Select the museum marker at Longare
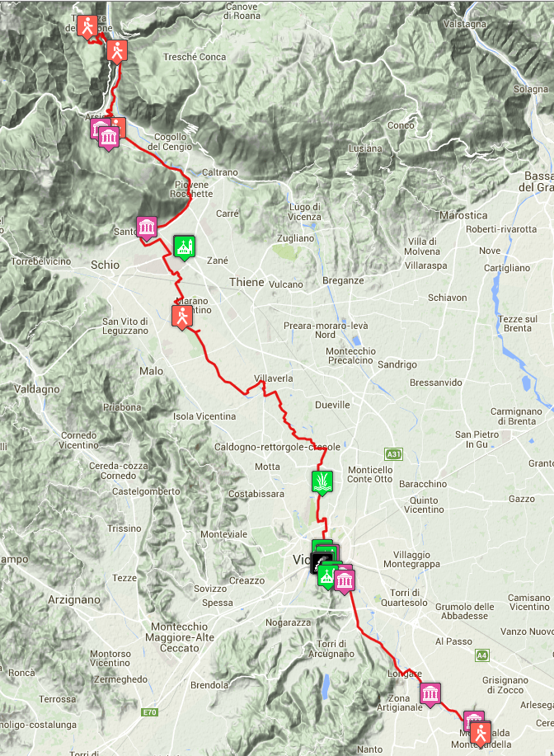Screen dimensions: 554x756 point(430,694)
